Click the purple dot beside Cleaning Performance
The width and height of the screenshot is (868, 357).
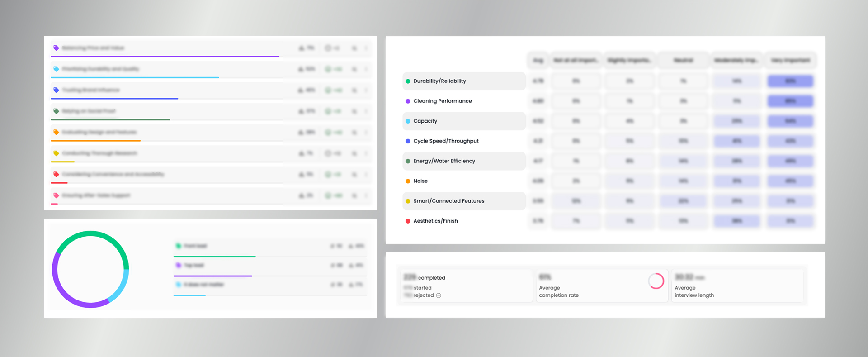[408, 101]
